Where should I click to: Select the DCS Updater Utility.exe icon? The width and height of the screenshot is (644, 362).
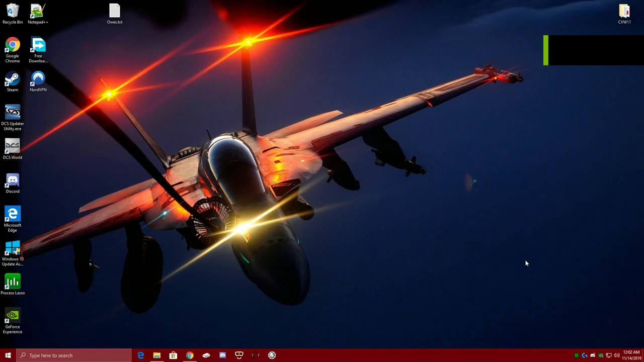13,118
